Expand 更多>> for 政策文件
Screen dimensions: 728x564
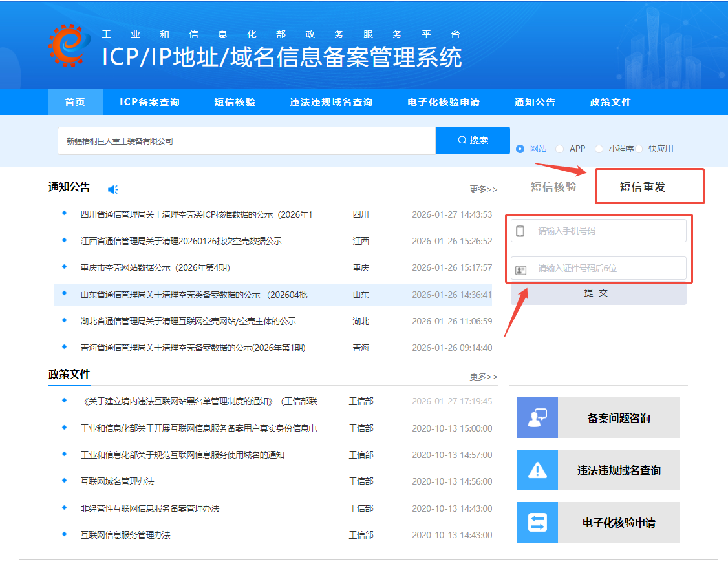tap(483, 376)
